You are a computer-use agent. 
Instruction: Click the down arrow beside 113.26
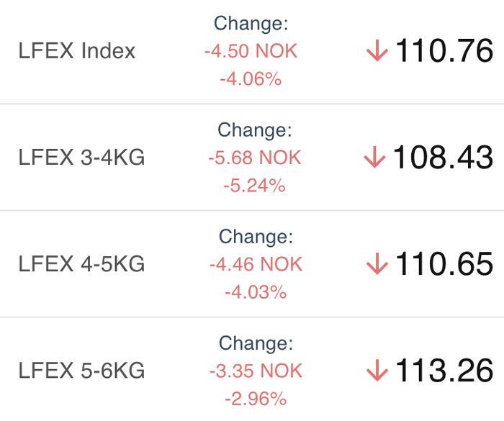click(377, 371)
